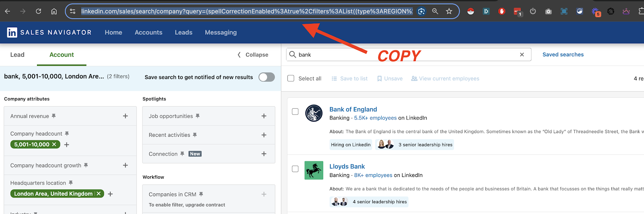Open the camera screenshot extension
This screenshot has width=644, height=214.
point(548,11)
